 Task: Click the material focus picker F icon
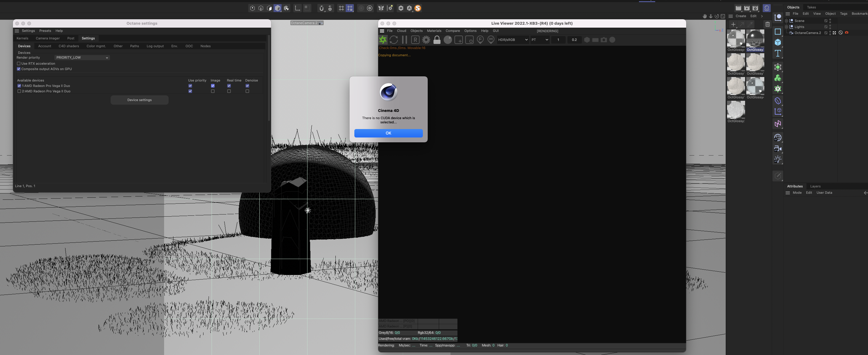click(x=480, y=40)
